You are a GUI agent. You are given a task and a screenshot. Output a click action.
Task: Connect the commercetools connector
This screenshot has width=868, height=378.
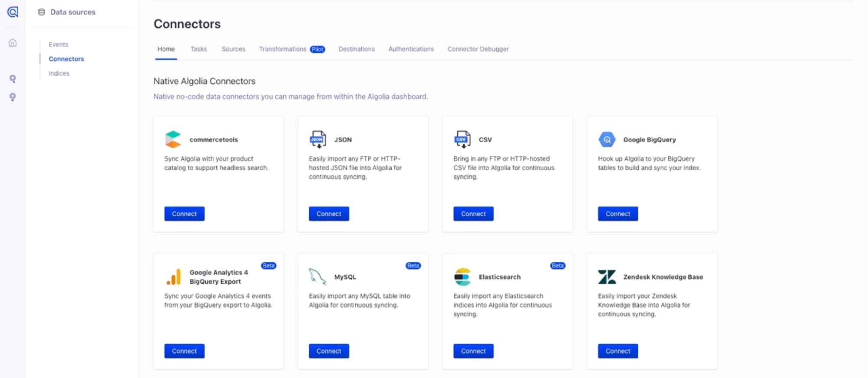click(x=185, y=214)
